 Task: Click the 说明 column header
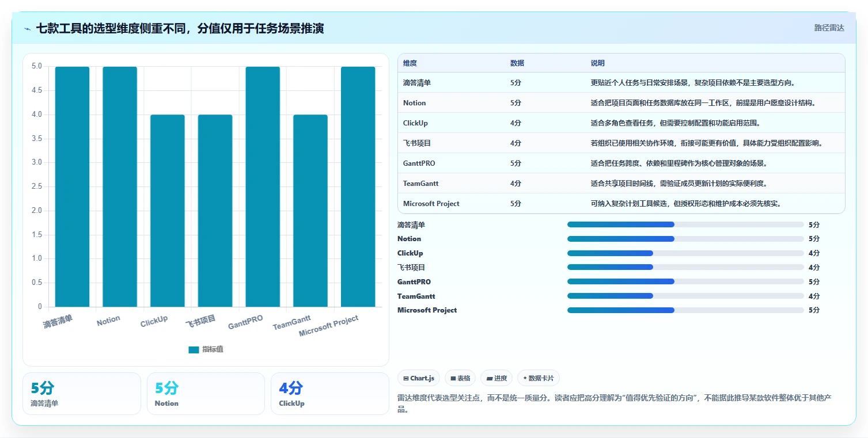point(598,63)
